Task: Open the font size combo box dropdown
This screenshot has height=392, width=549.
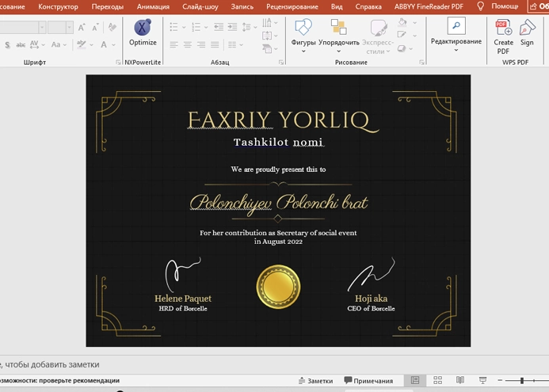Action: pos(70,27)
